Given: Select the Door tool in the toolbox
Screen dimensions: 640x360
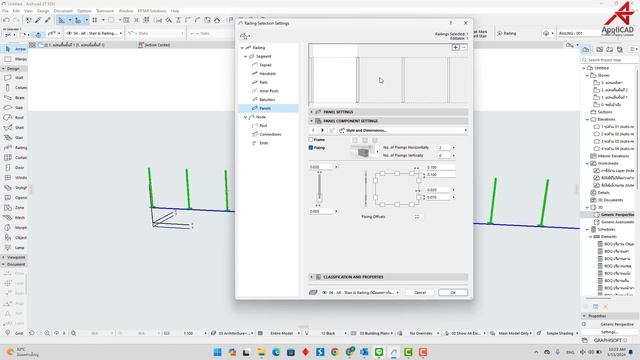Looking at the screenshot, I should [x=14, y=168].
